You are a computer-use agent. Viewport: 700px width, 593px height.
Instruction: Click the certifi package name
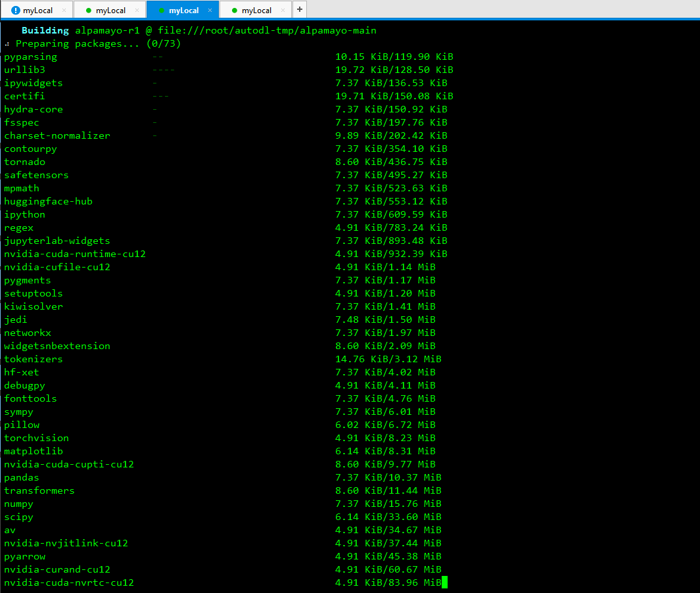coord(24,96)
